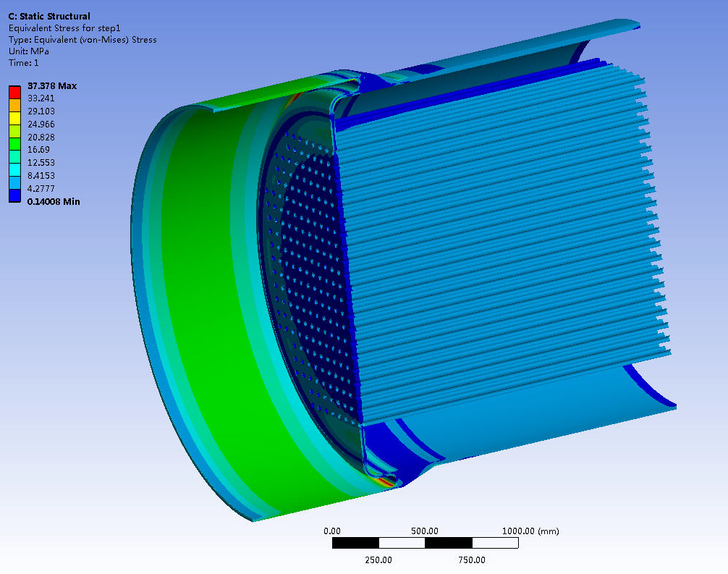Image resolution: width=728 pixels, height=574 pixels.
Task: Click the red color band in legend
Action: [14, 92]
